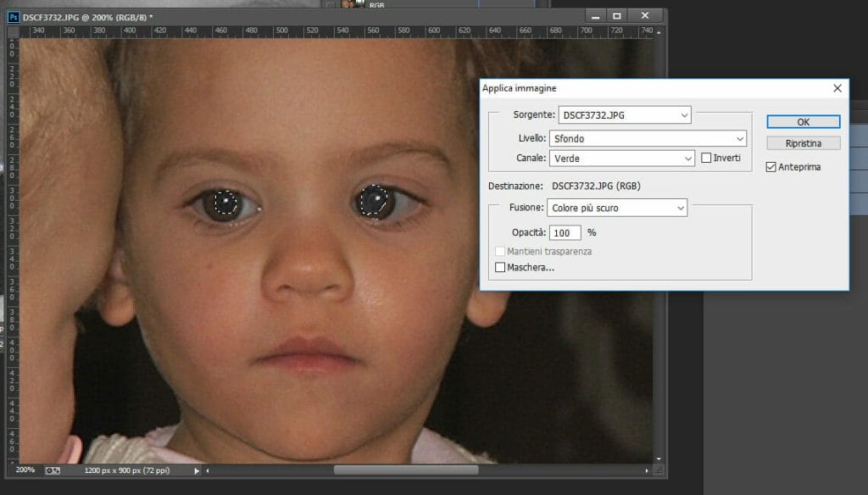The image size is (868, 495).
Task: Click the Opacità value field
Action: 564,232
